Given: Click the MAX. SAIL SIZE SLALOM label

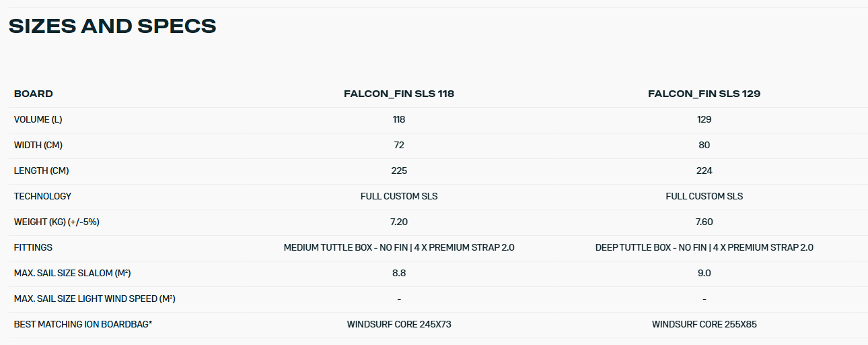Looking at the screenshot, I should [72, 273].
